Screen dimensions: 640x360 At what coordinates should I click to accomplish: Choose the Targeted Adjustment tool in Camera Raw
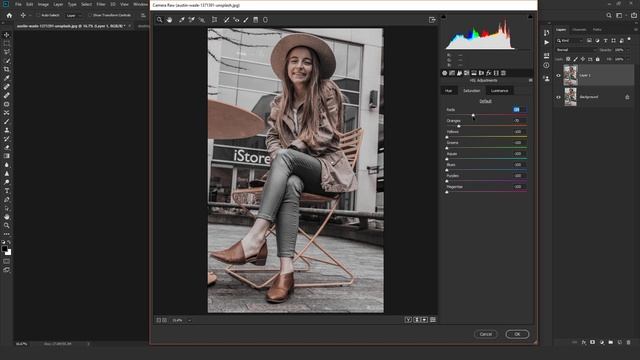[202, 20]
